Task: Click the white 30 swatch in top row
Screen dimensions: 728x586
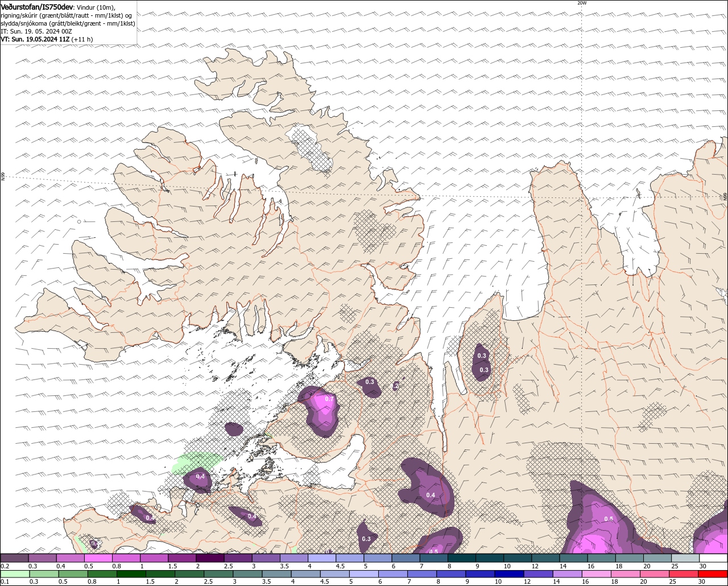Action: coord(713,558)
